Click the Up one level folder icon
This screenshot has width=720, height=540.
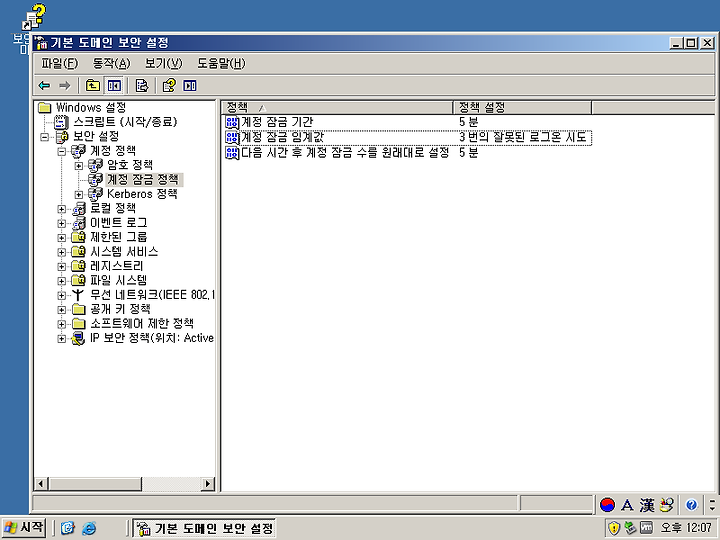click(93, 85)
